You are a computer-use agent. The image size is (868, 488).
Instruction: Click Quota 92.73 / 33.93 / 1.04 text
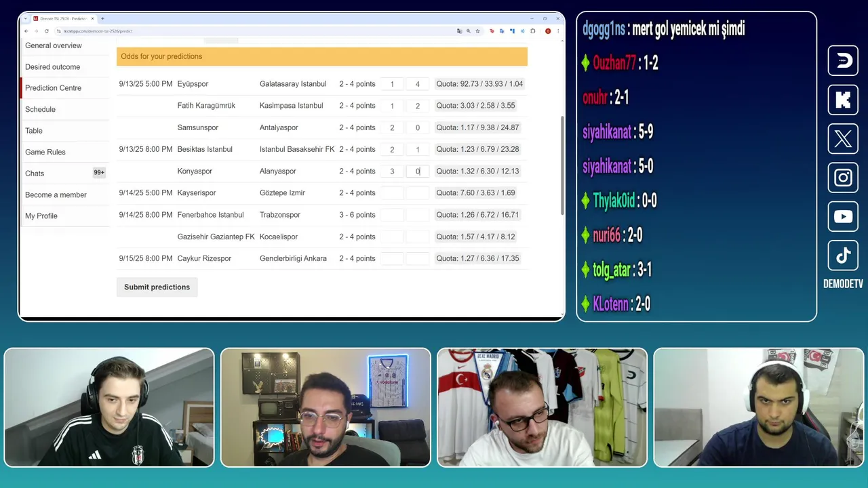click(x=479, y=84)
